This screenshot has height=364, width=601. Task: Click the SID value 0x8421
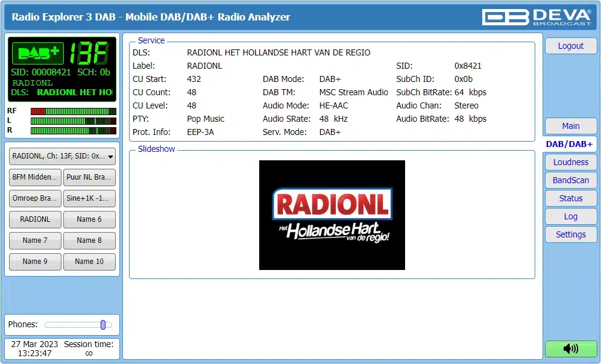pos(468,66)
